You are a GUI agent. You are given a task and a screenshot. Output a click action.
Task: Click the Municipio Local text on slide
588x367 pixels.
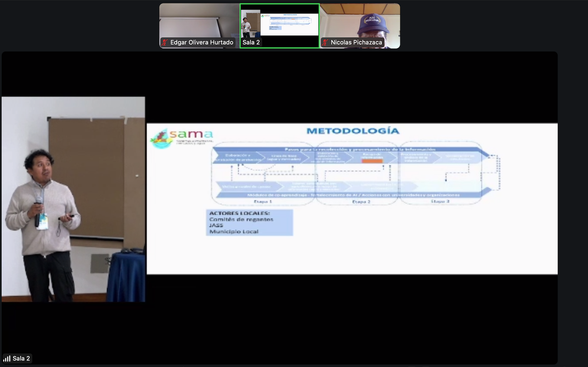(234, 232)
